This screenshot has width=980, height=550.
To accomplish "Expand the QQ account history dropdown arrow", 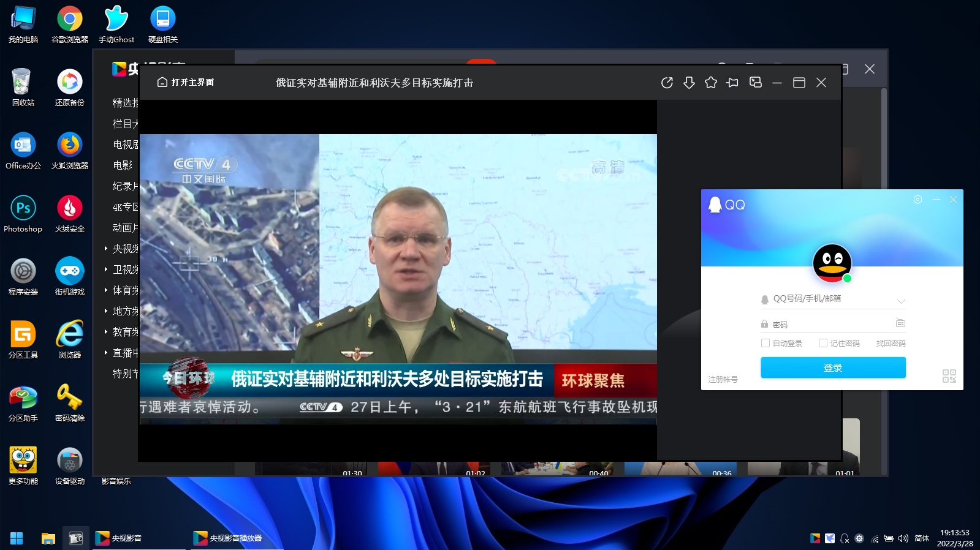I will pyautogui.click(x=901, y=301).
